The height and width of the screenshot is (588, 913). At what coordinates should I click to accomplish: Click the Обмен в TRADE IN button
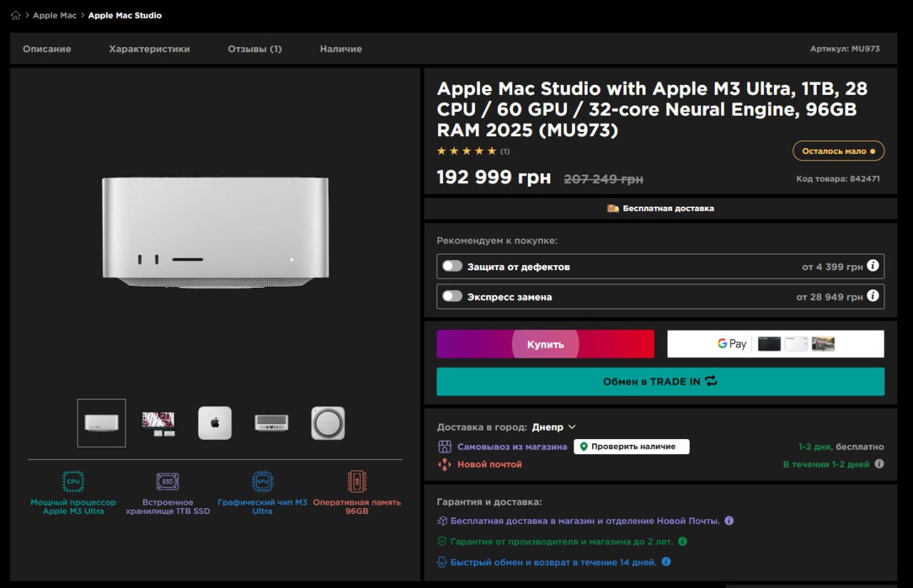coord(660,381)
